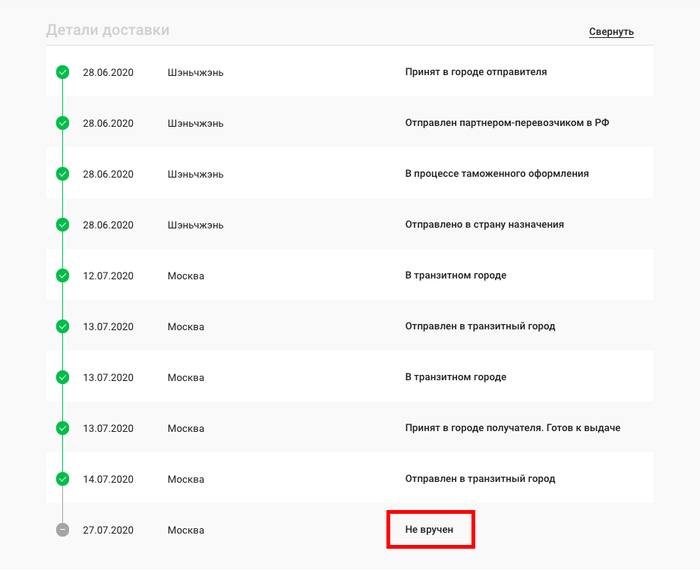Image resolution: width=700 pixels, height=570 pixels.
Task: Click the check icon for 13.07.2020 "Отправлен в транзитный город"
Action: pos(62,326)
